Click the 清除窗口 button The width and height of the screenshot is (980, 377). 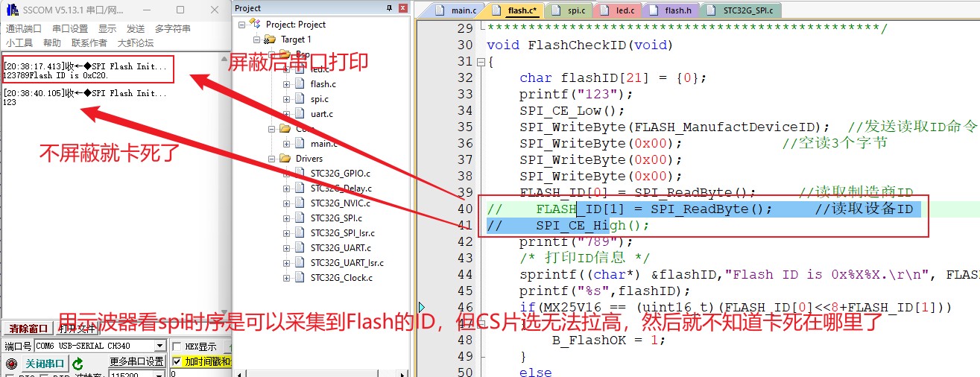click(28, 329)
